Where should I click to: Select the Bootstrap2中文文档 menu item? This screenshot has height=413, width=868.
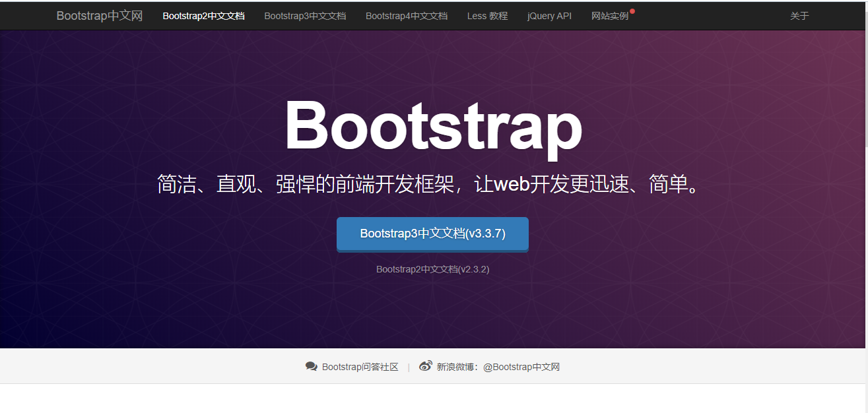pyautogui.click(x=203, y=16)
